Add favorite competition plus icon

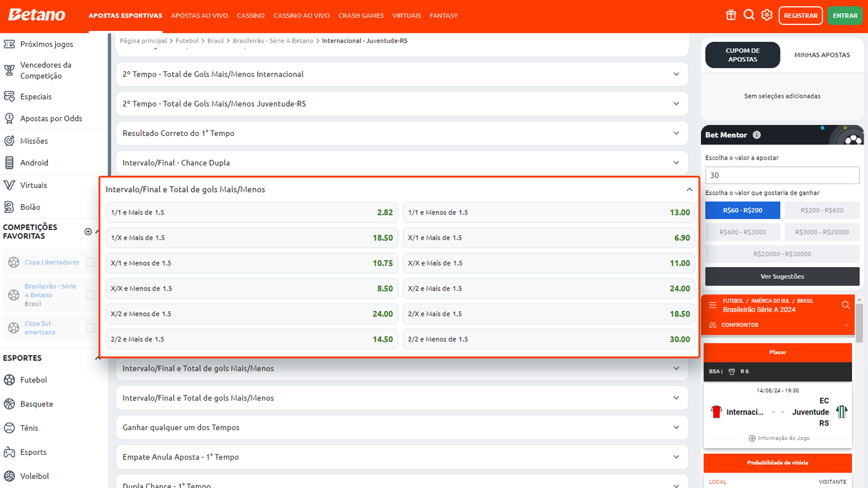[x=88, y=231]
